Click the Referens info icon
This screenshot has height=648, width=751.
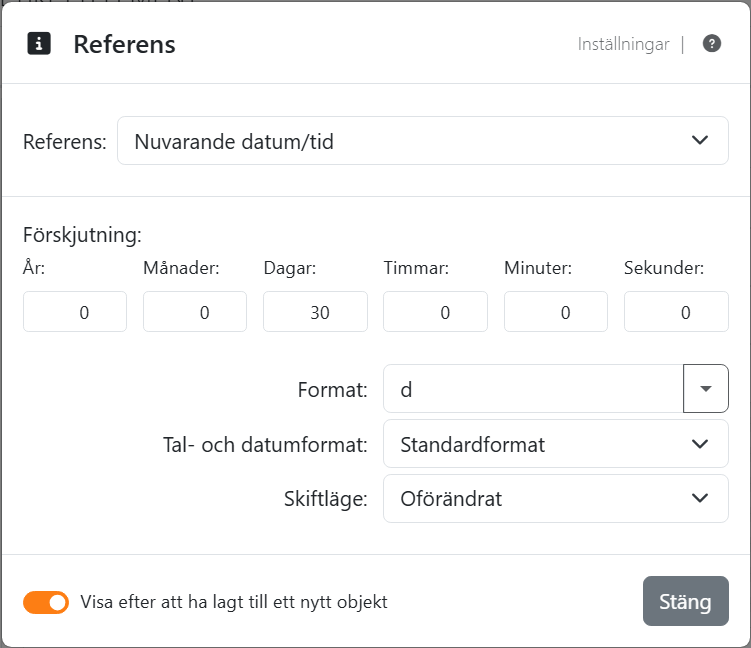(39, 44)
